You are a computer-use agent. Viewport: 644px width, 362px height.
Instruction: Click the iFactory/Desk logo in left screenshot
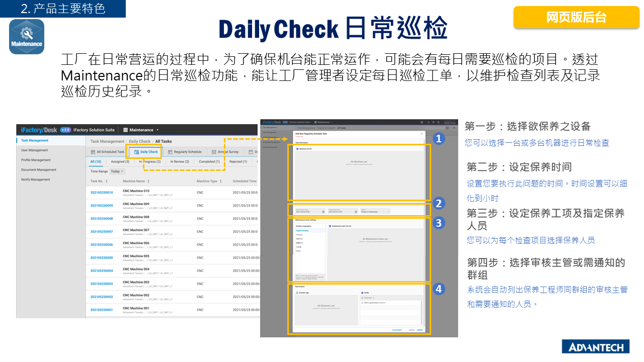[x=38, y=130]
